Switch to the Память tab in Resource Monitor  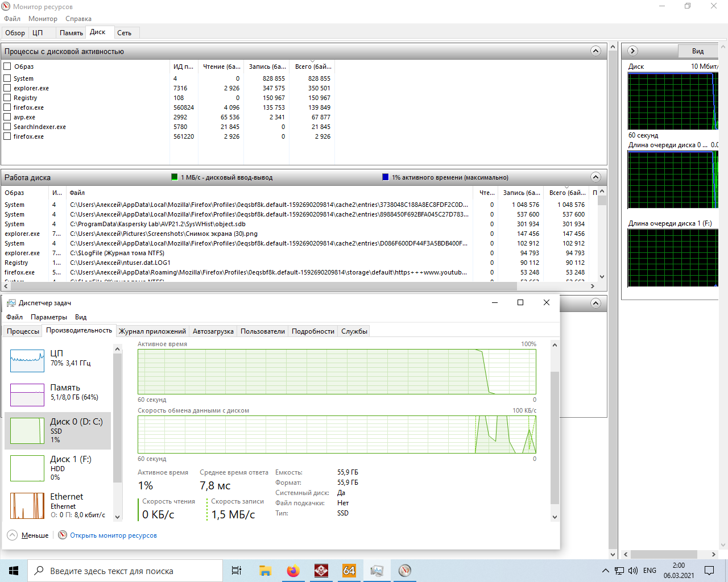[71, 33]
